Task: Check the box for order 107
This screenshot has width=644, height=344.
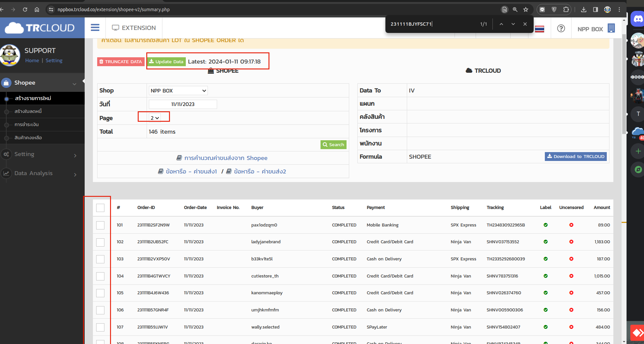Action: [100, 327]
